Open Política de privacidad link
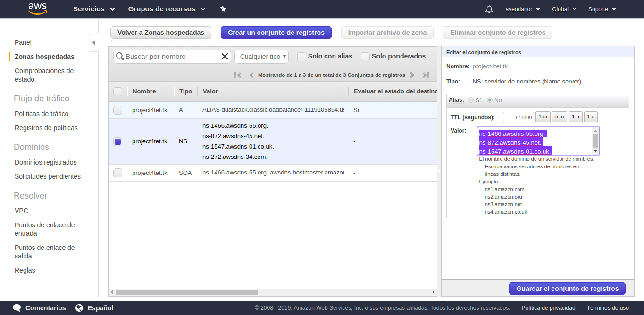The width and height of the screenshot is (644, 315). click(548, 308)
